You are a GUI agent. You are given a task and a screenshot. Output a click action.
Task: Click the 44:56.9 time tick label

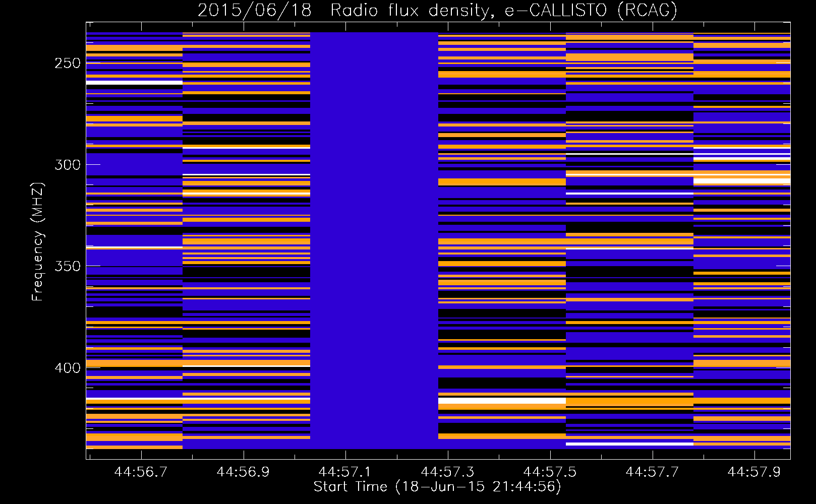pyautogui.click(x=243, y=472)
